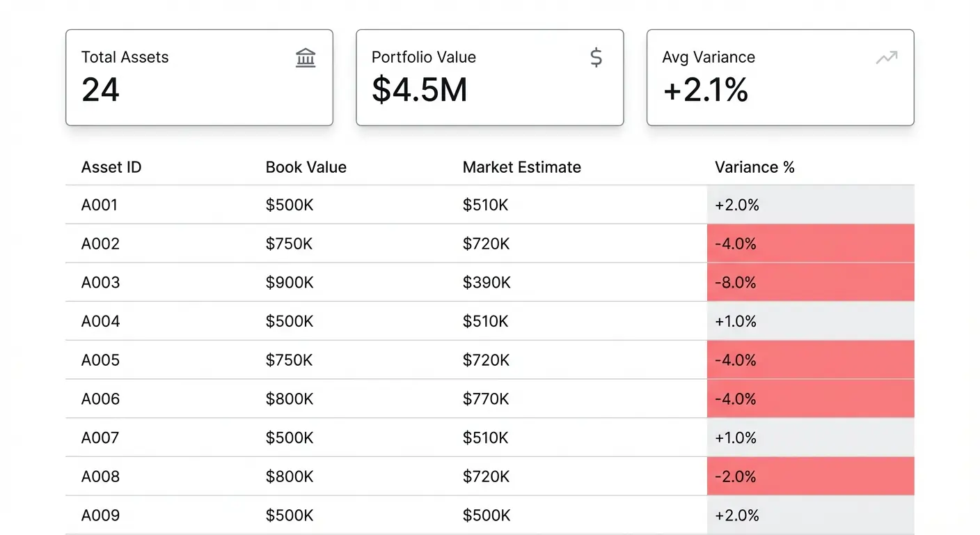The image size is (980, 535).
Task: Select the $4.5M Portfolio Value figure
Action: [x=419, y=90]
